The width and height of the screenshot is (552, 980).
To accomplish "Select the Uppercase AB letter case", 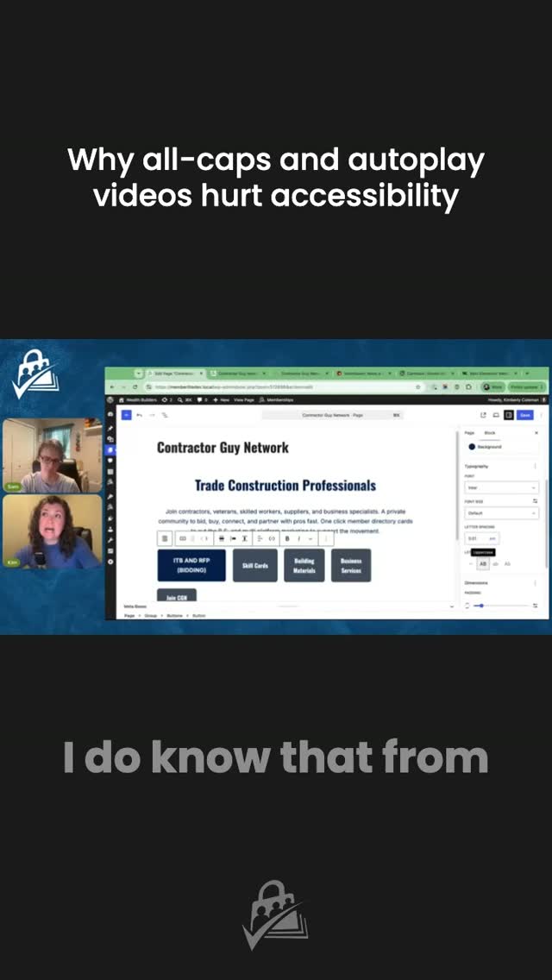I will pyautogui.click(x=483, y=563).
